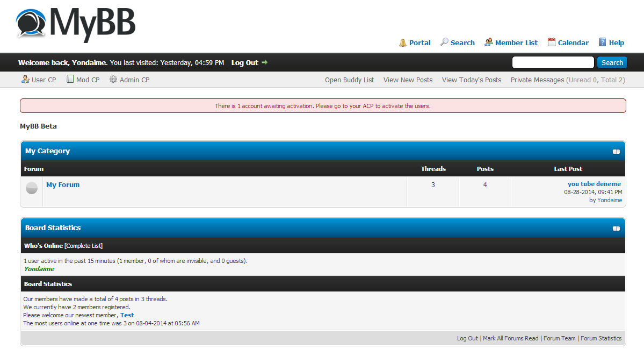The image size is (644, 349).
Task: Mark All Forums Read
Action: (510, 338)
